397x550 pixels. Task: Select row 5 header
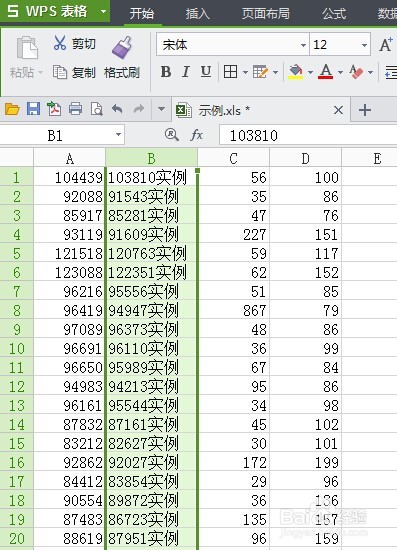pos(16,253)
